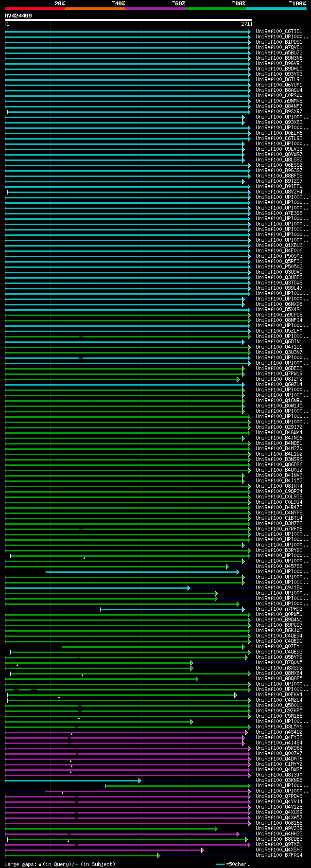
Task: Select hit UniRef100_O45786
Action: (x=279, y=567)
